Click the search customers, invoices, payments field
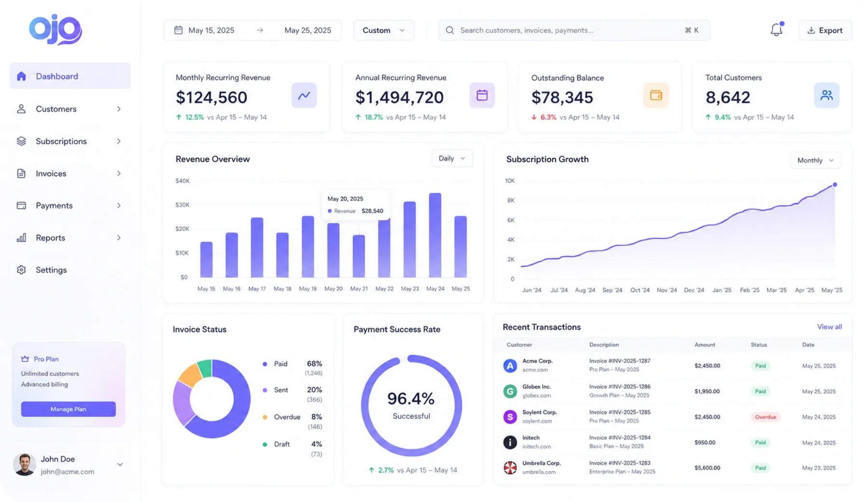868x502 pixels. [574, 30]
